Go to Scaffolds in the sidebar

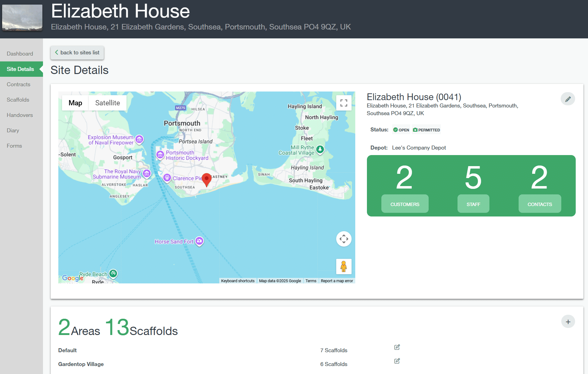[x=18, y=100]
